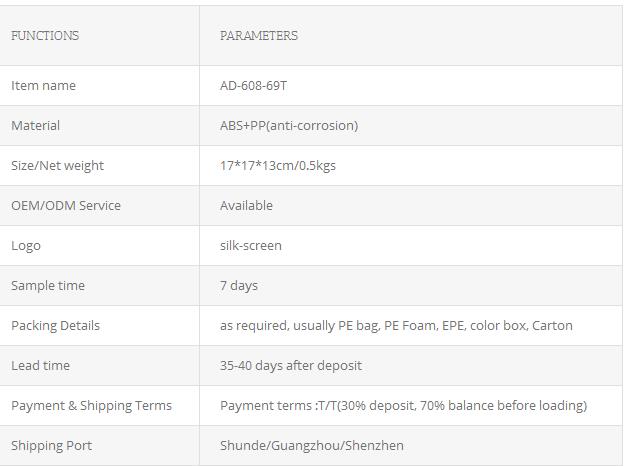
Task: Select the Size/Net weight label
Action: click(x=57, y=166)
